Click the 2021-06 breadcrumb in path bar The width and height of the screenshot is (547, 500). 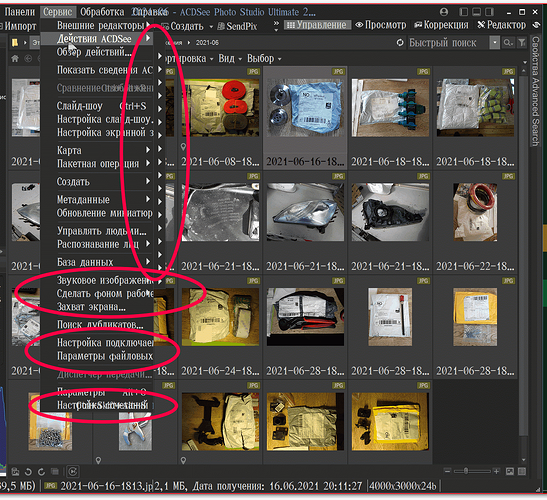[x=207, y=43]
